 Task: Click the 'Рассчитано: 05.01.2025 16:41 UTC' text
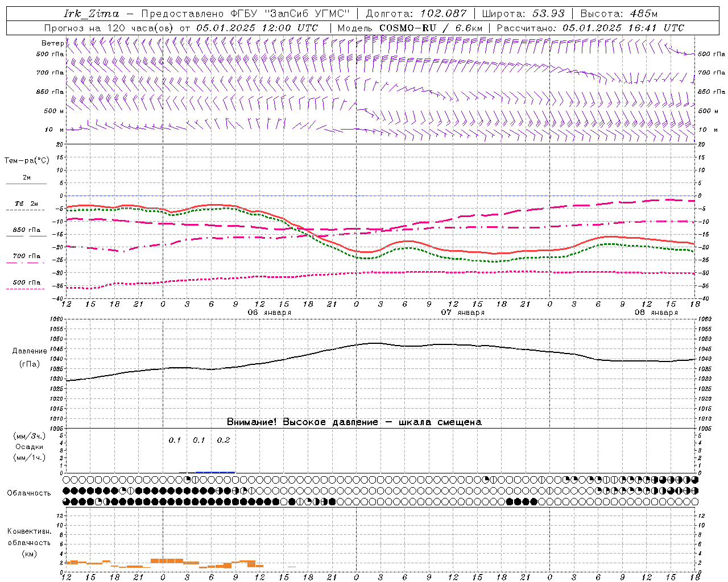coord(590,28)
